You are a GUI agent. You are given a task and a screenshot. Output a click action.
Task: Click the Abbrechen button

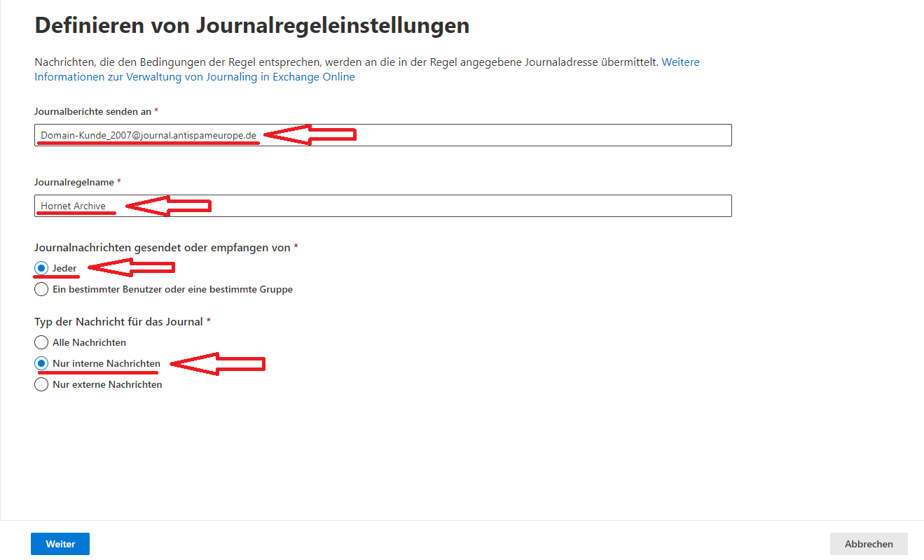click(868, 544)
